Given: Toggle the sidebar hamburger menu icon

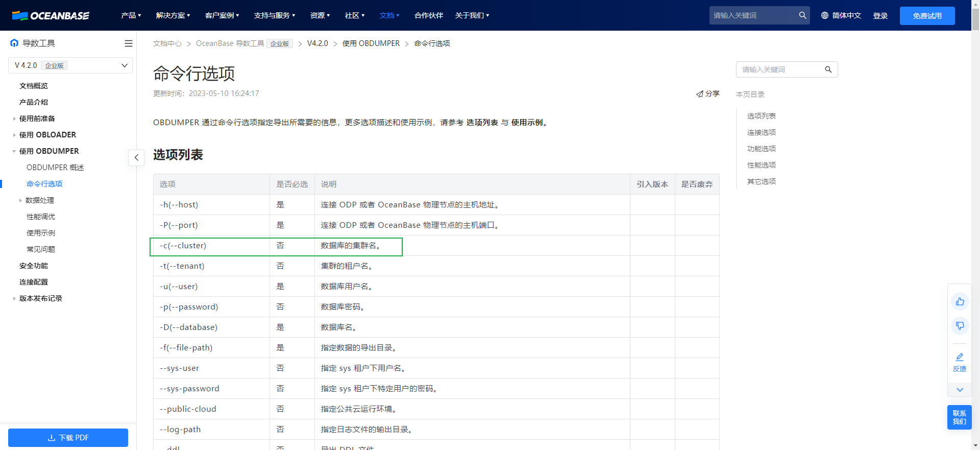Looking at the screenshot, I should (128, 43).
